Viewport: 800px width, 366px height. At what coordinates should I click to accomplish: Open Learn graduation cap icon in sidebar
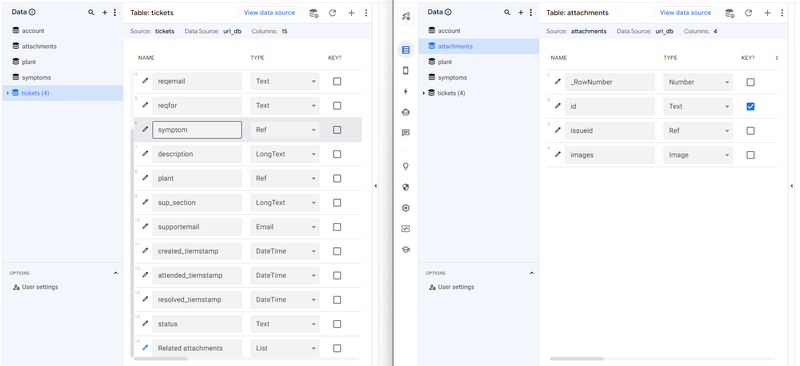pos(406,250)
